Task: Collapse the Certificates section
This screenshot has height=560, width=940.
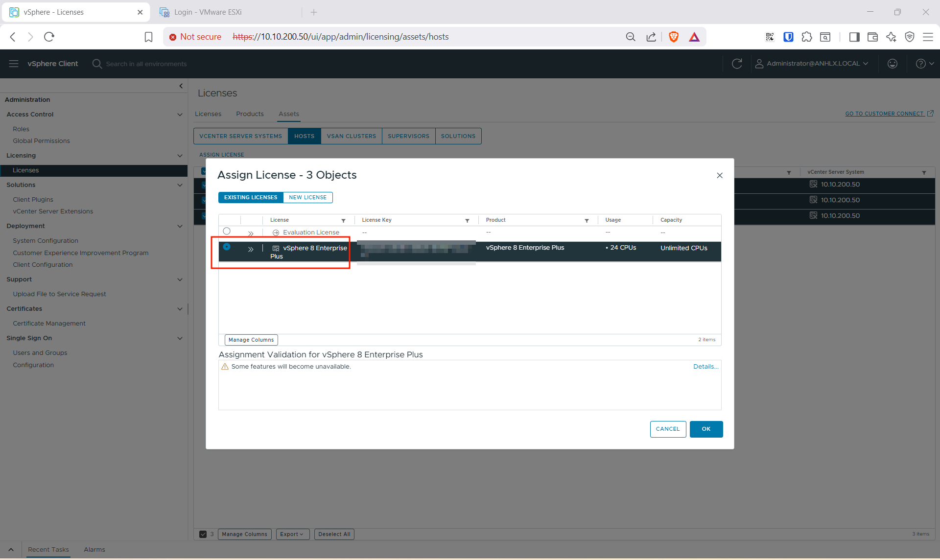Action: [x=180, y=309]
